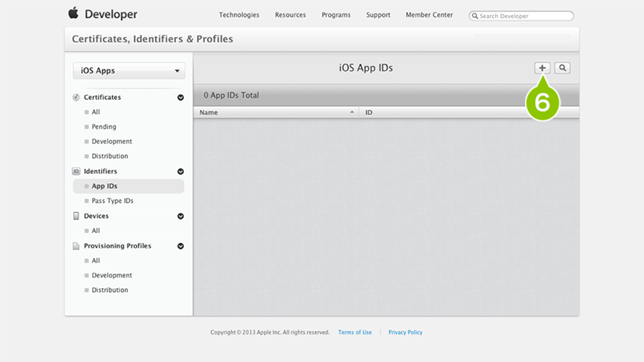Select Development under Provisioning Profiles
Screen dimensions: 644x362
(x=112, y=275)
